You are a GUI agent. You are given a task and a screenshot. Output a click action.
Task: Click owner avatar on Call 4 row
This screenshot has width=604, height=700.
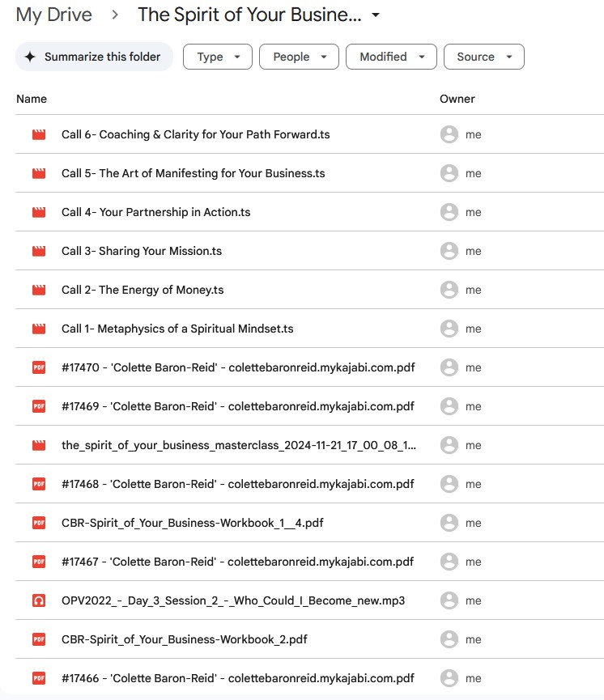pos(449,213)
